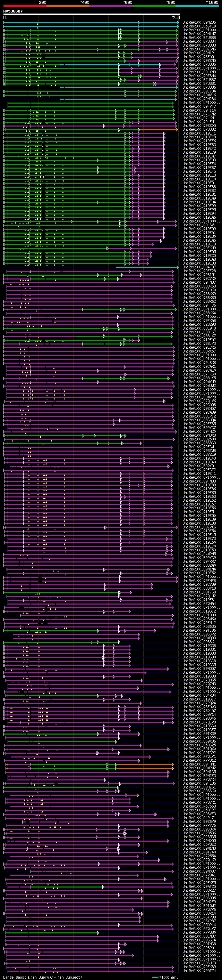The width and height of the screenshot is (222, 980).
Task: Select the UniRef100_Q9FF28 label
Action: [x=199, y=271]
